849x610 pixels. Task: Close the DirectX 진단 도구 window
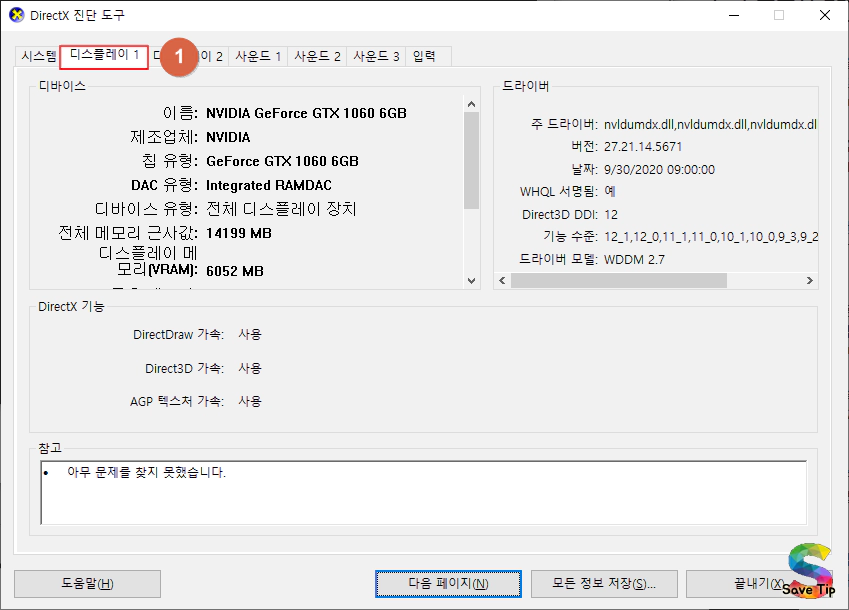825,15
